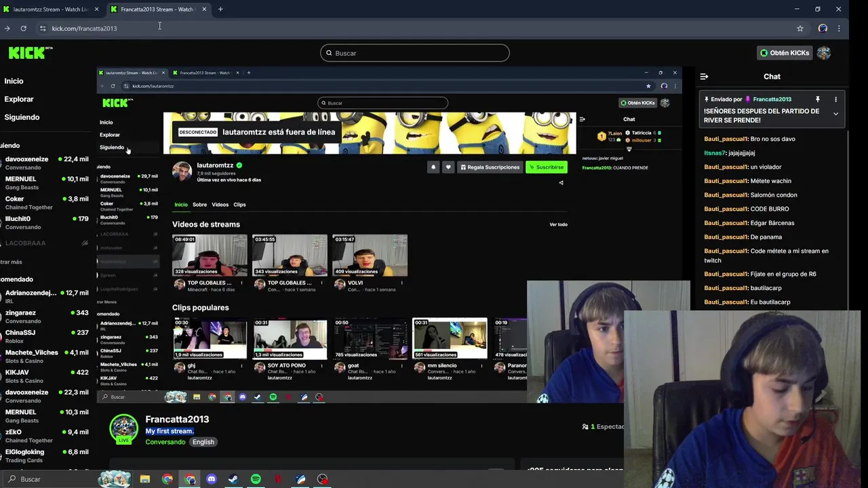The image size is (868, 488).
Task: Open Windows taskbar search Buscar
Action: tap(49, 479)
